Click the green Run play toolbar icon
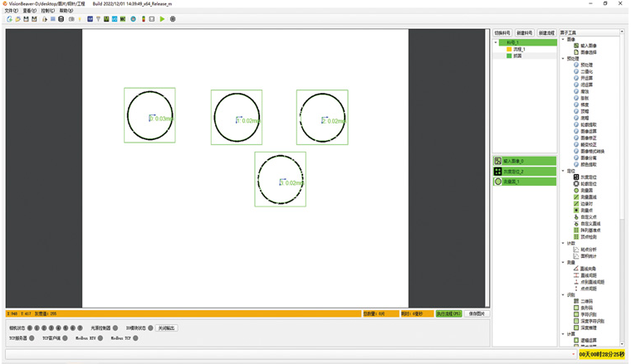The height and width of the screenshot is (364, 631). [x=163, y=19]
